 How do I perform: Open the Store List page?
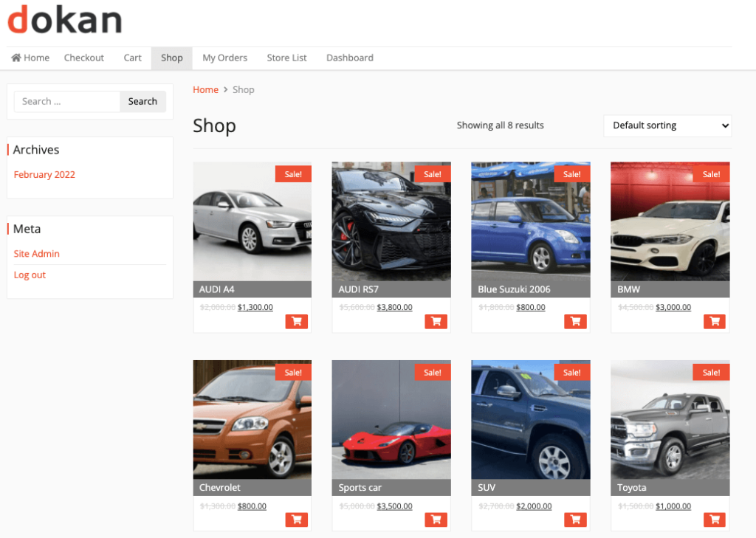click(287, 58)
